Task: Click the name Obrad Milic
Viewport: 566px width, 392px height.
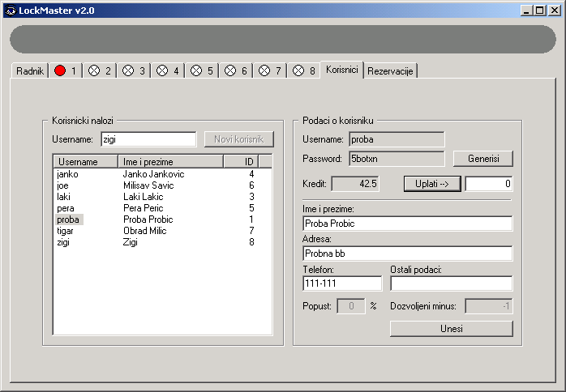Action: point(145,231)
